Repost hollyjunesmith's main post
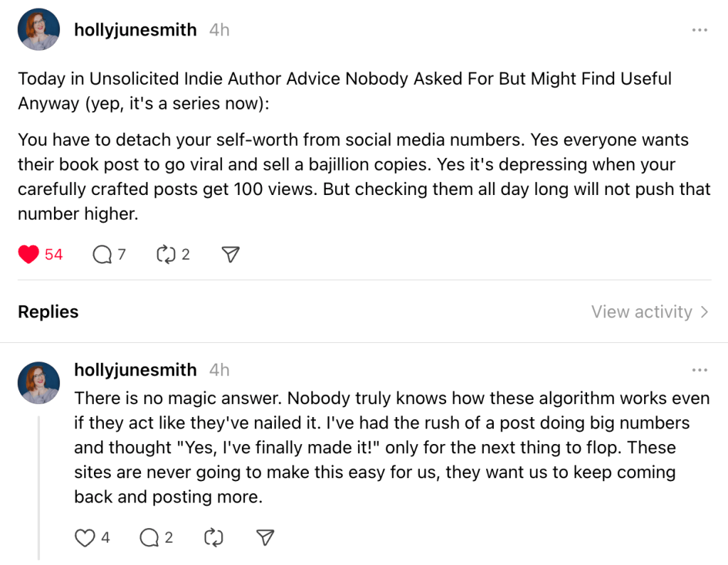Viewport: 728px width, 565px height. click(x=166, y=253)
